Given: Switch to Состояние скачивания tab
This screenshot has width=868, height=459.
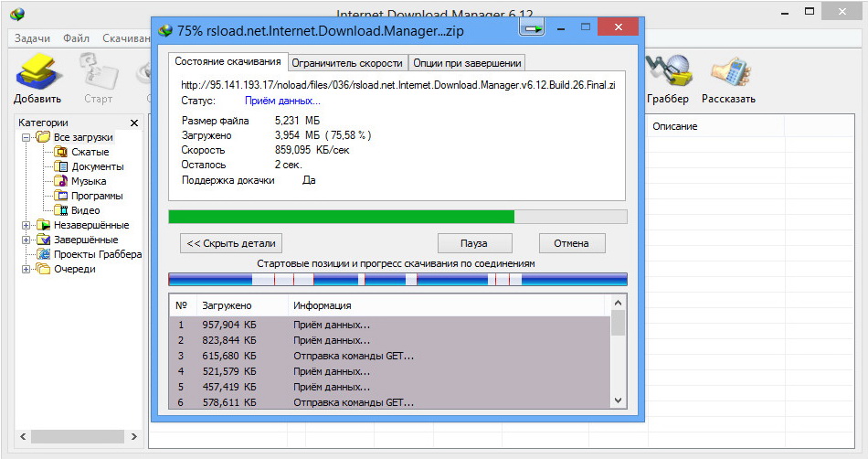Looking at the screenshot, I should click(x=228, y=61).
